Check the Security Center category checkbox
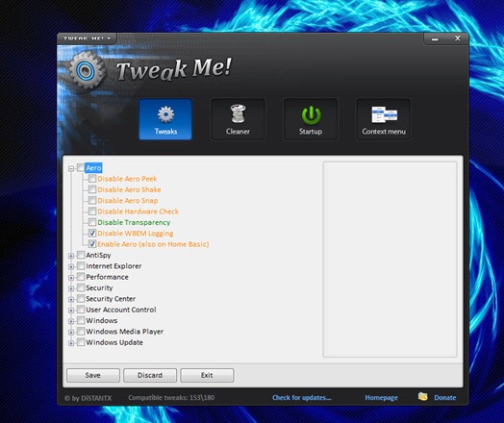The width and height of the screenshot is (504, 423). click(x=81, y=299)
